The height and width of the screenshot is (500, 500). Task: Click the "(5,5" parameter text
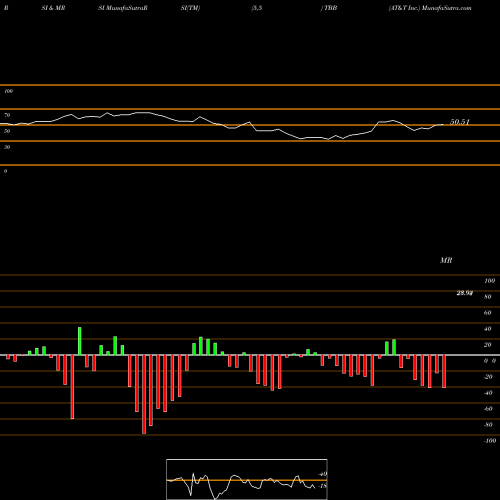pos(257,8)
